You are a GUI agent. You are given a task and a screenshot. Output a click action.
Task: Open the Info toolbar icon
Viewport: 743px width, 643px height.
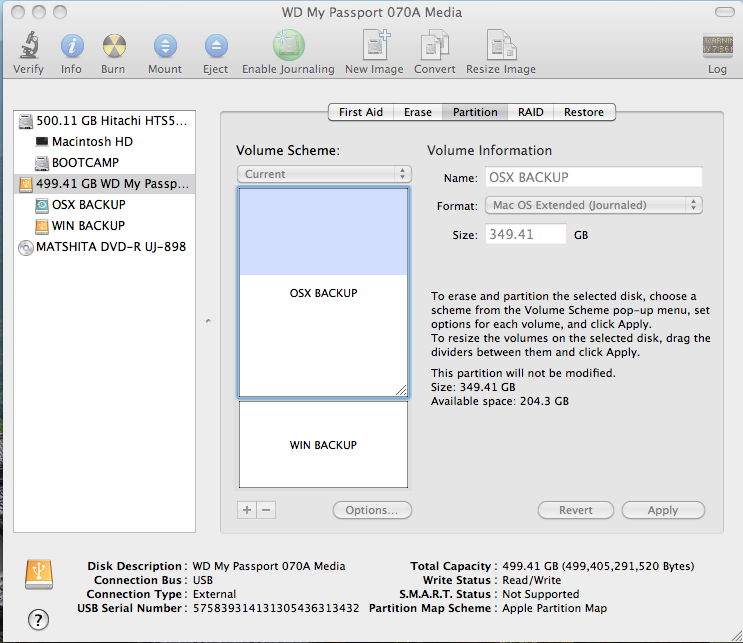(72, 46)
